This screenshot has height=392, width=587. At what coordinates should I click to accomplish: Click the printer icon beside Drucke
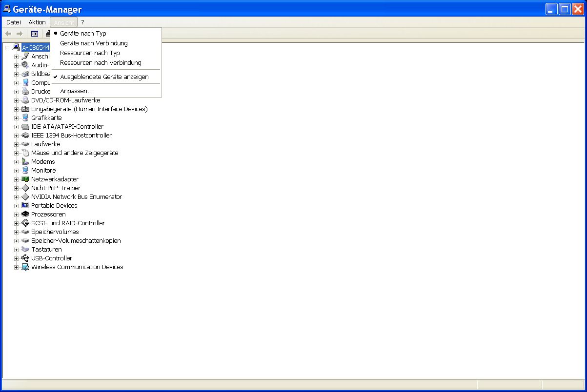coord(25,91)
